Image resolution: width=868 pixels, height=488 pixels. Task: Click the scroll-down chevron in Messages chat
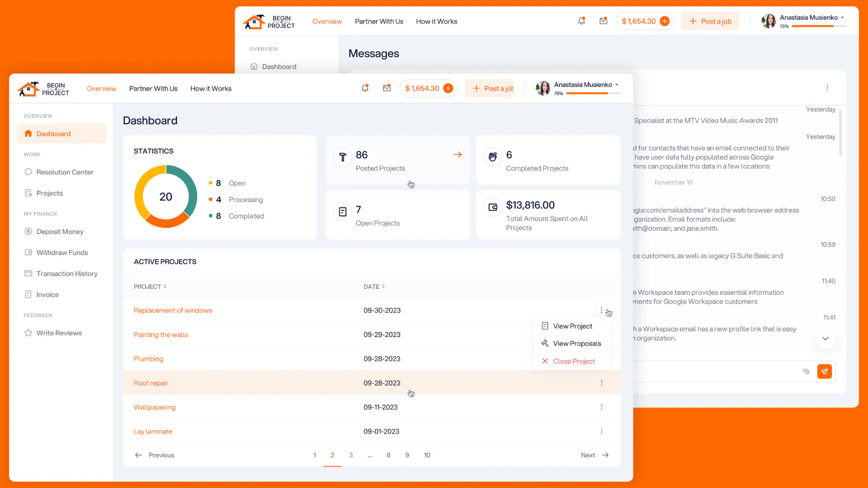(x=826, y=338)
